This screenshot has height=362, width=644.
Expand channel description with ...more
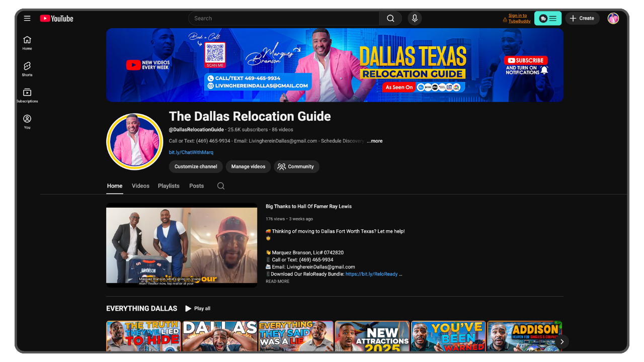(x=374, y=141)
